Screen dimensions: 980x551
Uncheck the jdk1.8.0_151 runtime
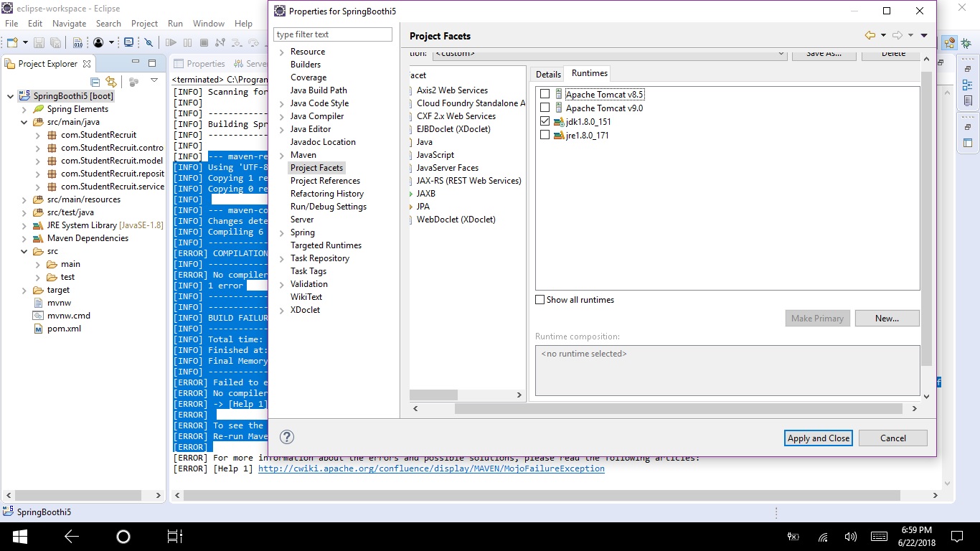pos(545,121)
